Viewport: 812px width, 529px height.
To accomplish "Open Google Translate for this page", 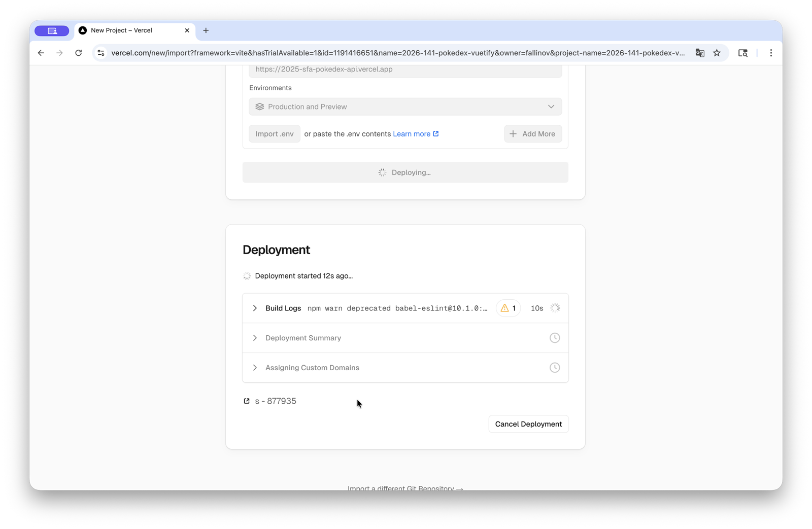I will tap(700, 53).
